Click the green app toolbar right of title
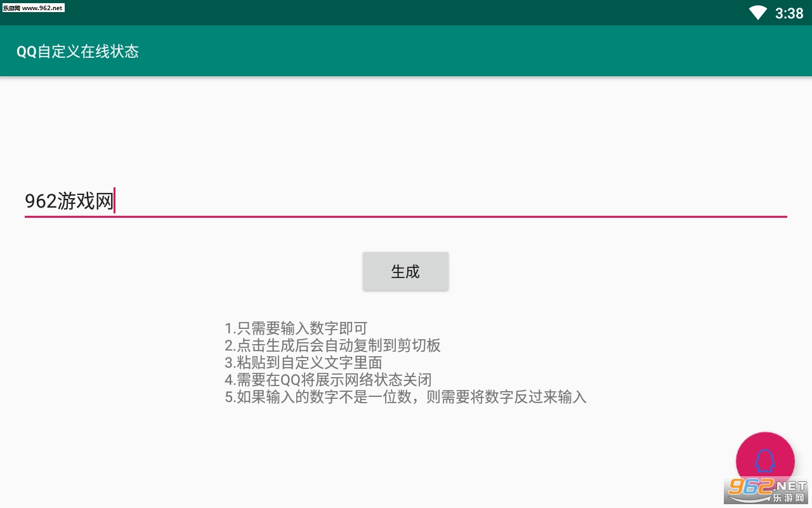 click(476, 51)
